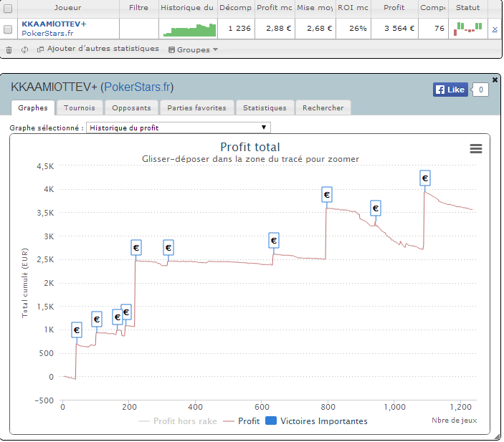The height and width of the screenshot is (442, 504).
Task: Open the Groupes dropdown
Action: 193,50
